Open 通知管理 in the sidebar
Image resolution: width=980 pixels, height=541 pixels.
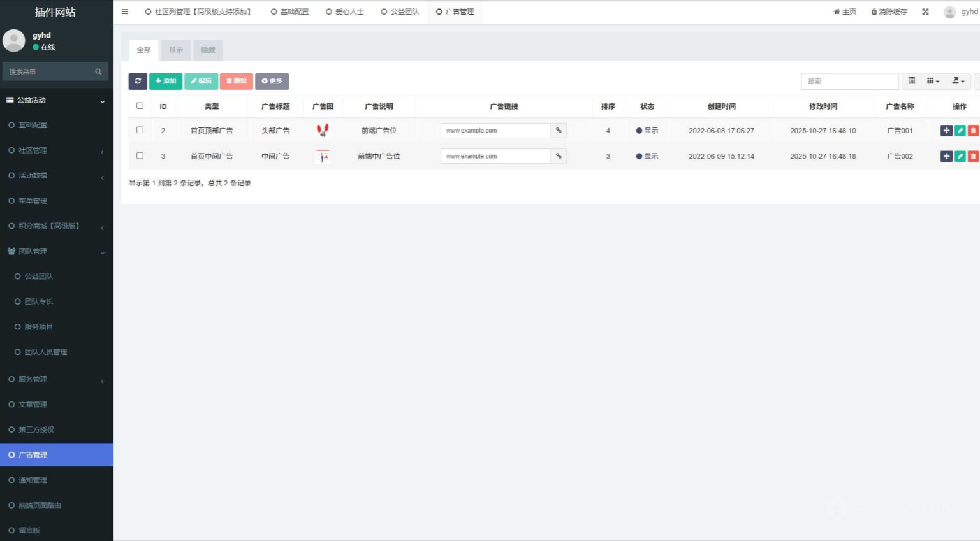33,480
